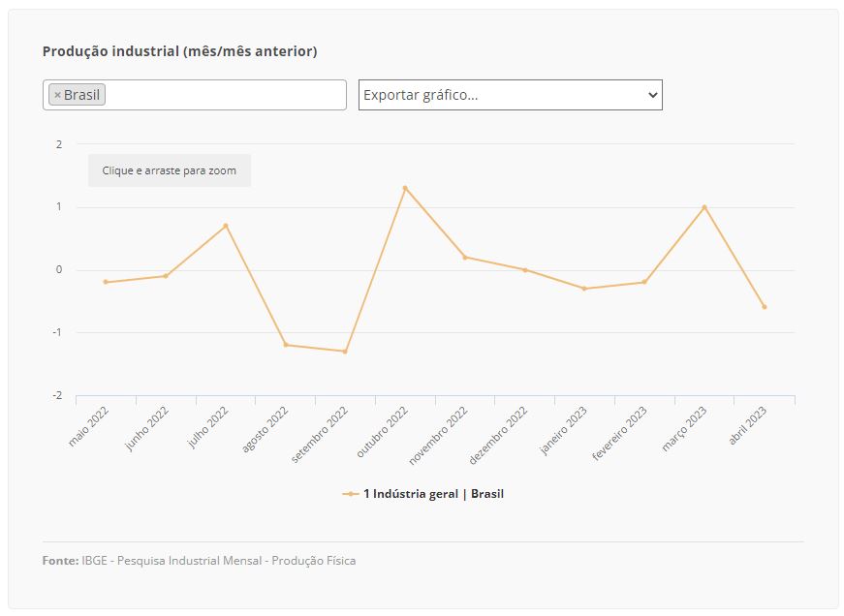Click the chart title Produção industrial

(x=180, y=51)
